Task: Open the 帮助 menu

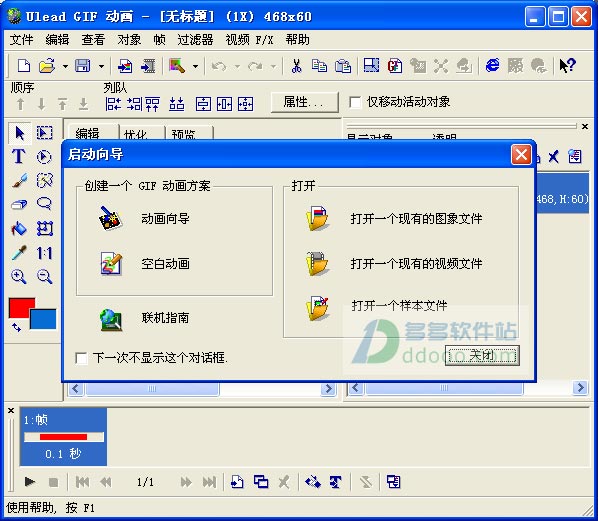Action: point(297,40)
